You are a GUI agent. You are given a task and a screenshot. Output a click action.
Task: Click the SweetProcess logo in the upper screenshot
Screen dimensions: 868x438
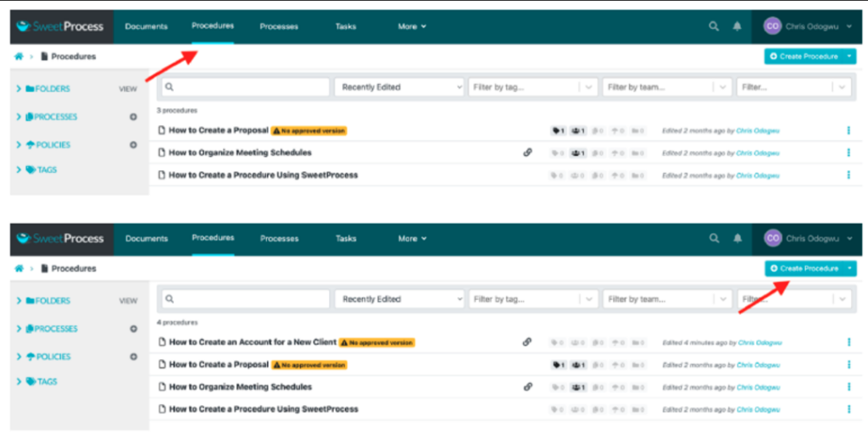pyautogui.click(x=60, y=26)
